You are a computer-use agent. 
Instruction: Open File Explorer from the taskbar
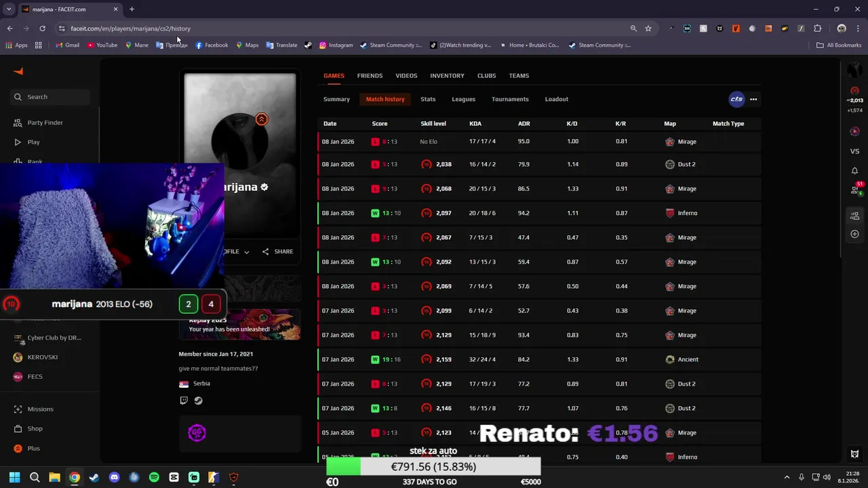pos(54,477)
